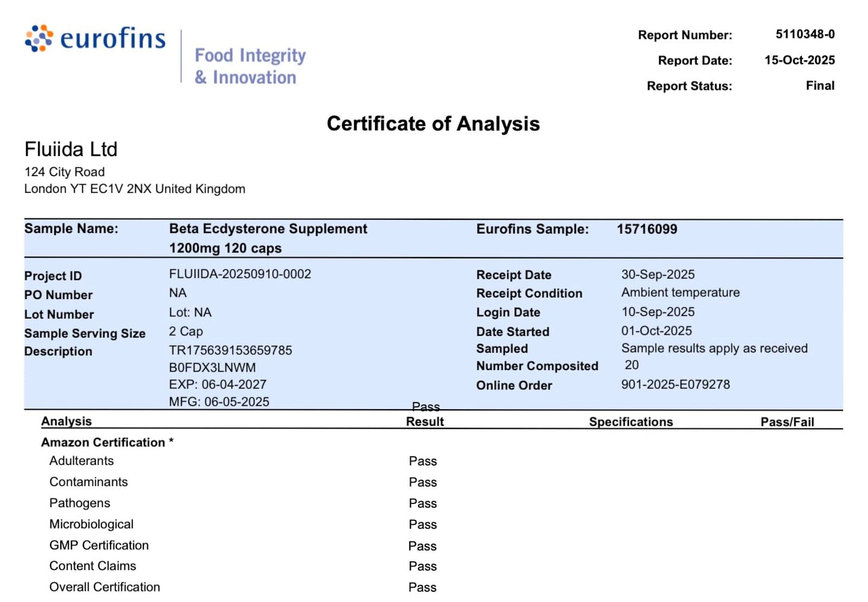Image resolution: width=868 pixels, height=602 pixels.
Task: Select the Number Composited value "20"
Action: [x=632, y=365]
